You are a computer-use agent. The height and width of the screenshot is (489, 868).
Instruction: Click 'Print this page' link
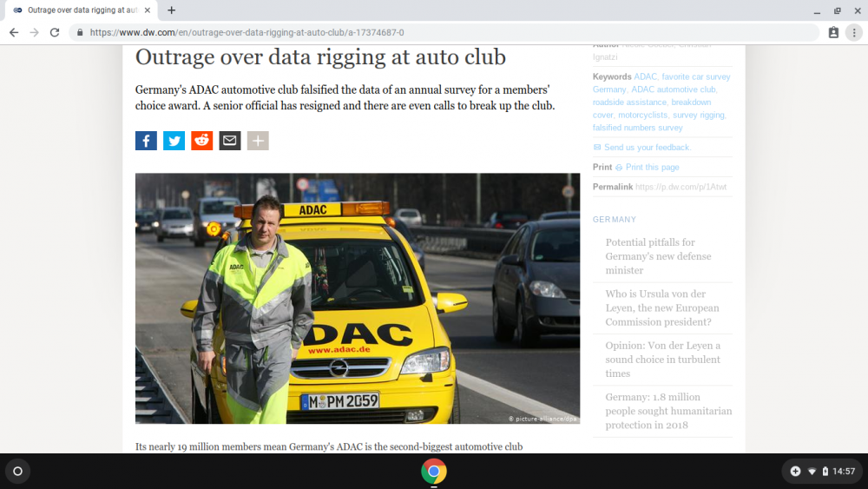[652, 168]
